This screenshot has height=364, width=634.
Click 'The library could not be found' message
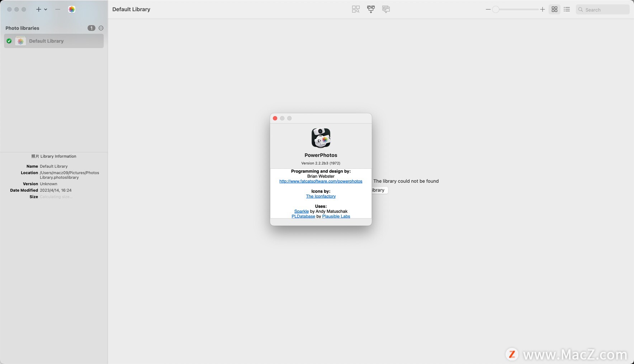tap(406, 181)
